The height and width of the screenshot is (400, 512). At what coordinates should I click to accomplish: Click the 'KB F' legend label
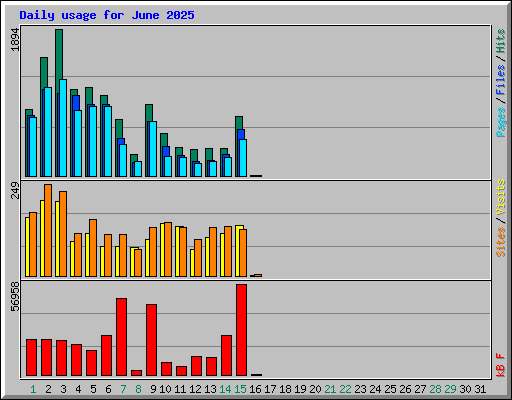501,365
